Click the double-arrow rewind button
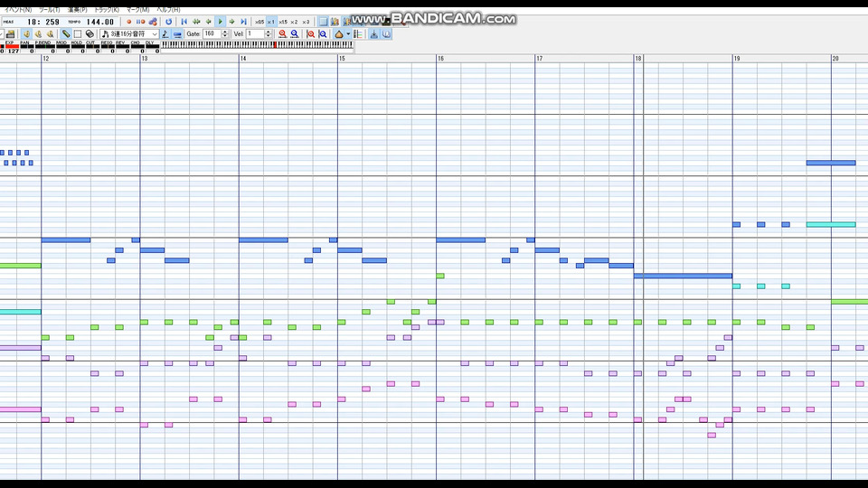 point(196,22)
